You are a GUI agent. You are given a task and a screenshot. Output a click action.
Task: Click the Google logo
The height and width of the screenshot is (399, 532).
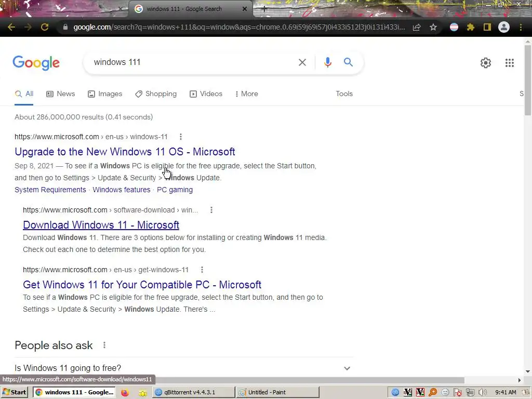(36, 63)
